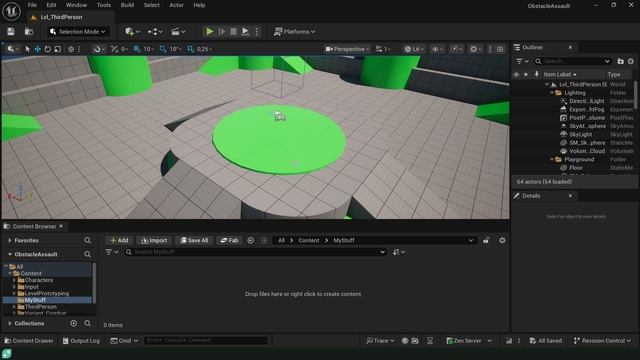
Task: Save the current level with the floppy disk icon
Action: click(11, 31)
